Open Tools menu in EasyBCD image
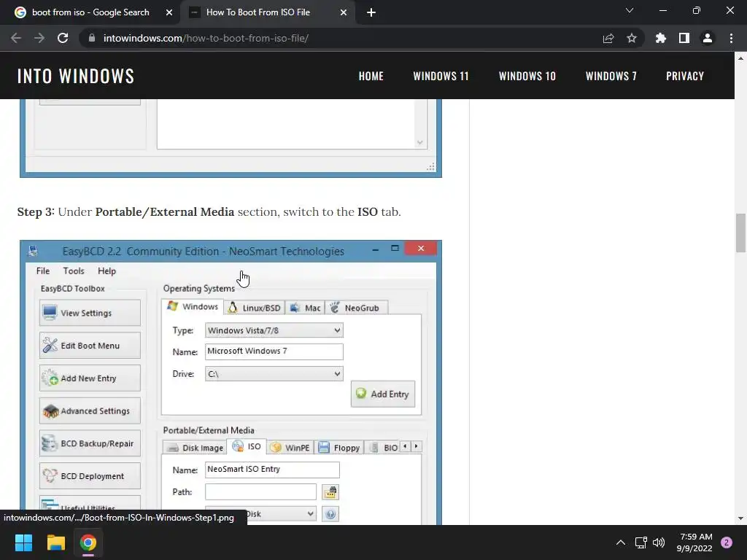This screenshot has width=747, height=560. 74,271
